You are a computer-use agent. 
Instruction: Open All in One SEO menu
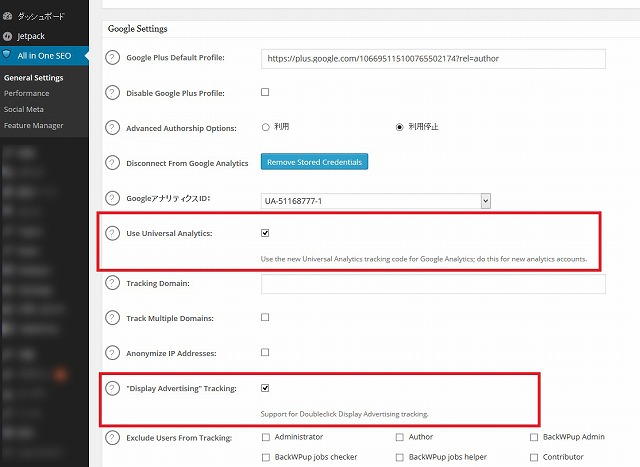44,56
